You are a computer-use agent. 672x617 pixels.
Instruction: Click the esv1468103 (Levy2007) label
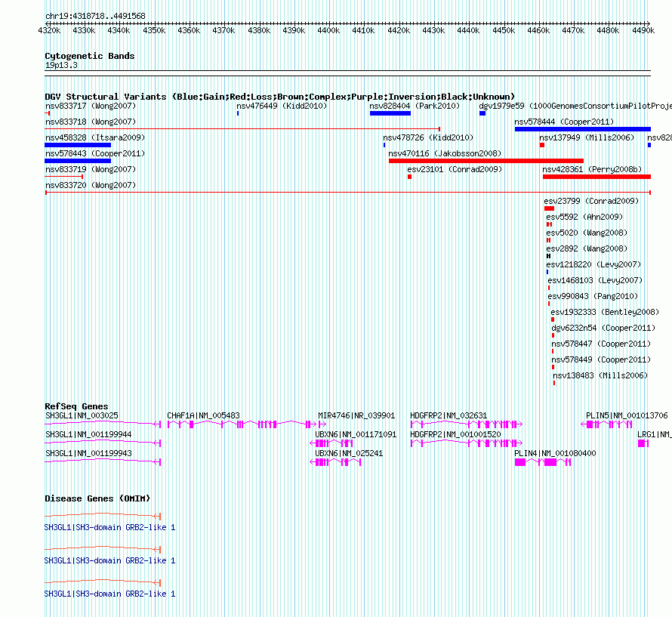tap(595, 280)
